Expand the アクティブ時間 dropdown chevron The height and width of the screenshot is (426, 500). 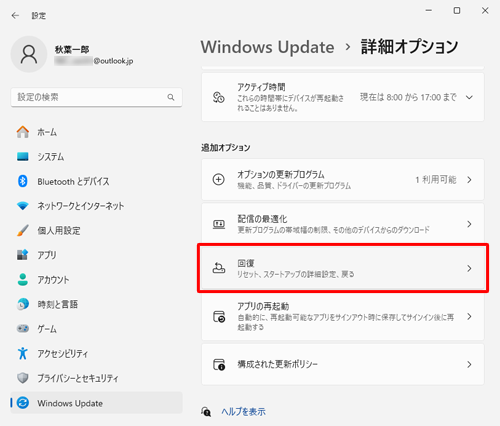(x=469, y=97)
